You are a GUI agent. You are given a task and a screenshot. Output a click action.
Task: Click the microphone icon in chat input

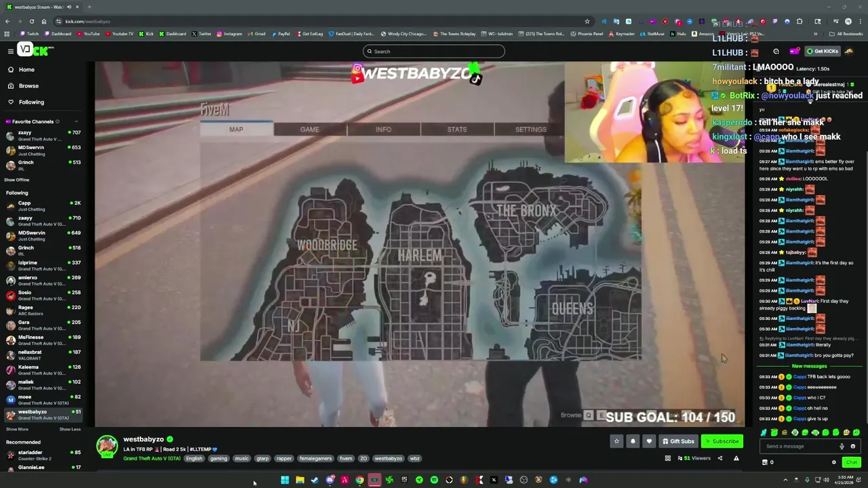[842, 447]
